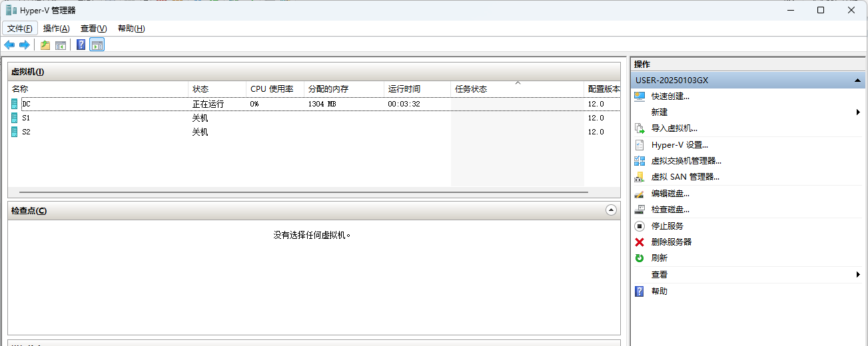Click the 12.0 version in DC row
Screen dimensions: 868x346
tap(596, 104)
